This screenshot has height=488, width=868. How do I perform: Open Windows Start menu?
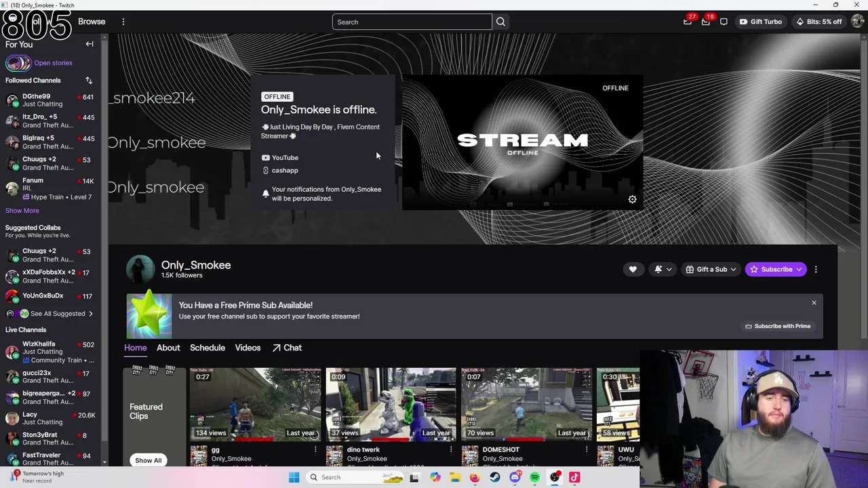tap(294, 477)
